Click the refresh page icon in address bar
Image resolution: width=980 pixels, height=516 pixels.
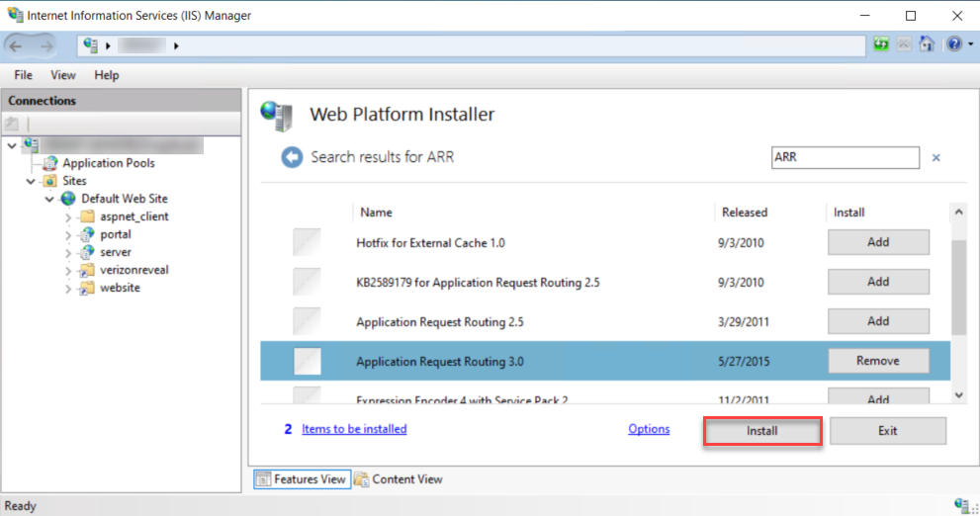pyautogui.click(x=881, y=43)
